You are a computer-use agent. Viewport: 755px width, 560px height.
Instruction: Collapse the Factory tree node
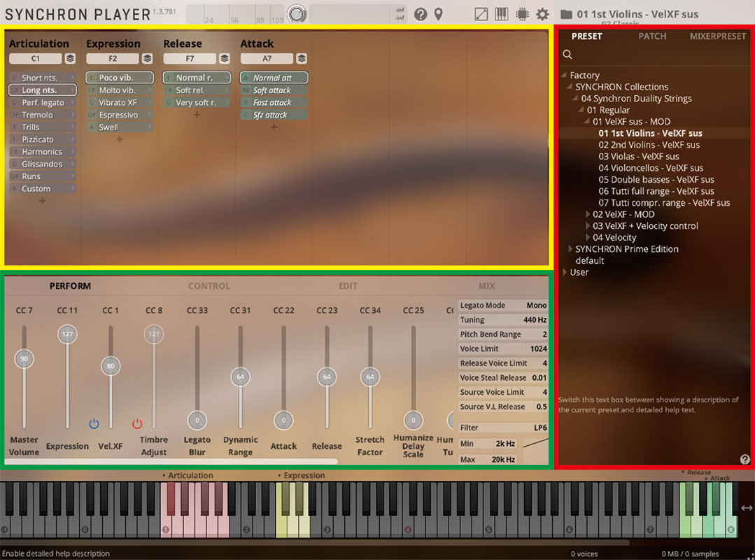(x=564, y=75)
